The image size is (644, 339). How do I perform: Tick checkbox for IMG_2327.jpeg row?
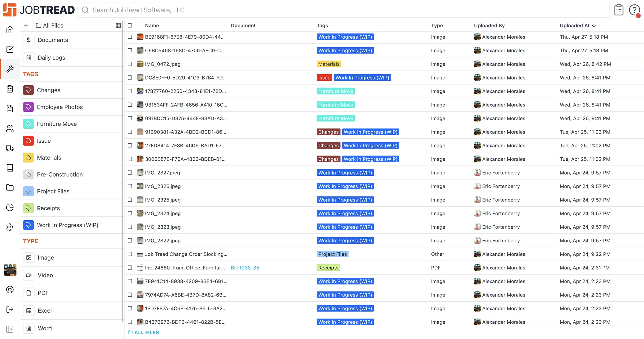coord(130,172)
